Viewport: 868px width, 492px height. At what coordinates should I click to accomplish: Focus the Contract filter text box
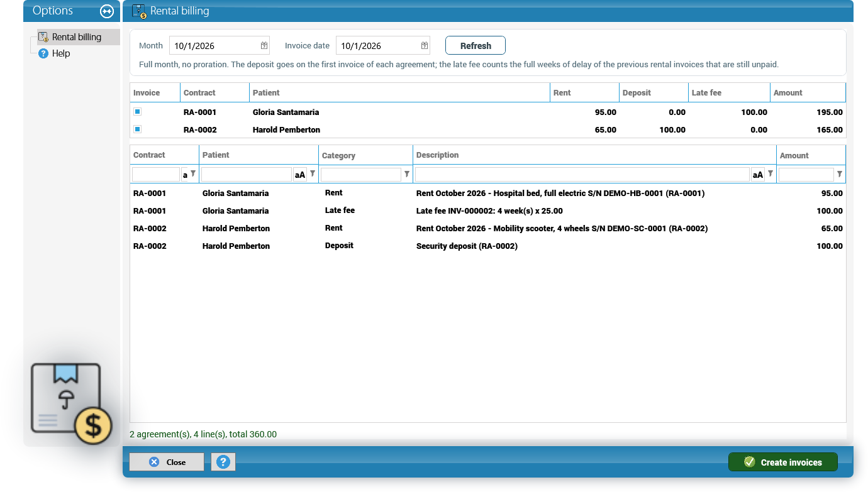tap(156, 175)
